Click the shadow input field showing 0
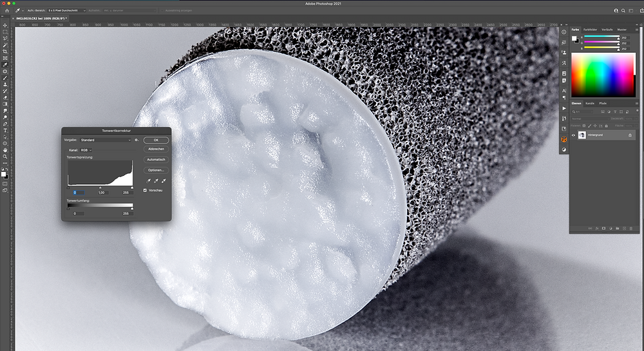This screenshot has height=351, width=644. [78, 193]
